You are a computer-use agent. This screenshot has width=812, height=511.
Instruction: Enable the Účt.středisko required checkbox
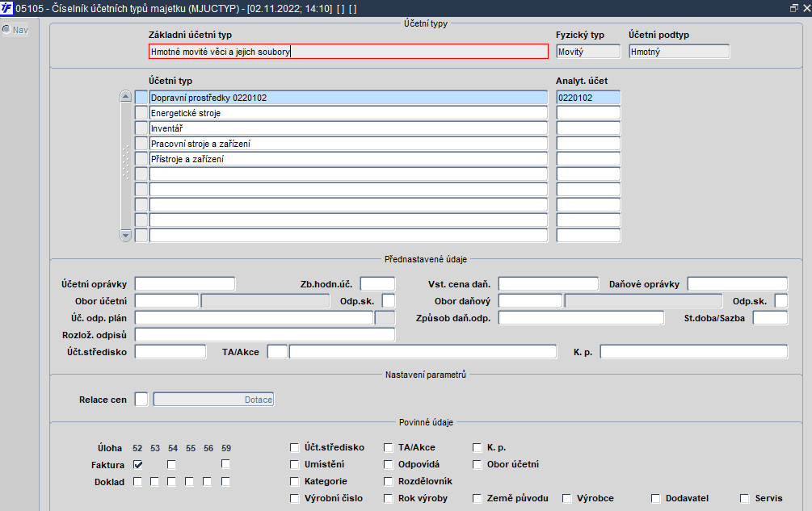[295, 447]
